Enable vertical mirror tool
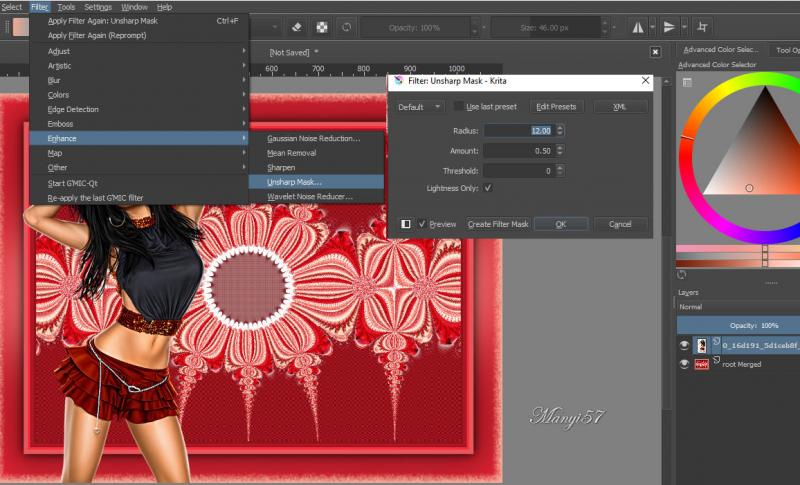800x485 pixels. coord(669,26)
